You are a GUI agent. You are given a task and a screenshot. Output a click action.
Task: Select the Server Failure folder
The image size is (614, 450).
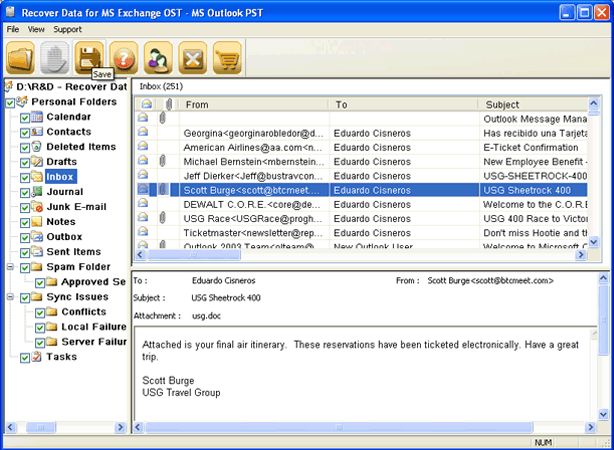[94, 342]
